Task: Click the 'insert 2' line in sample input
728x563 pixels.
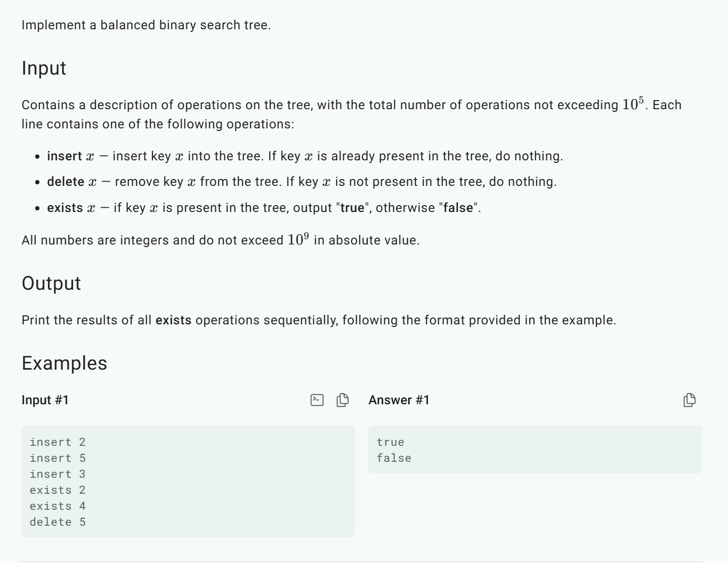Action: point(58,442)
